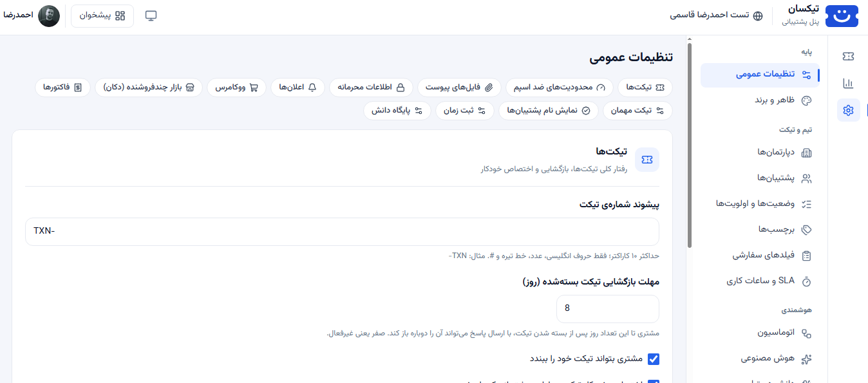868x383 pixels.
Task: Open SLA و ساعات کاری page
Action: point(760,281)
